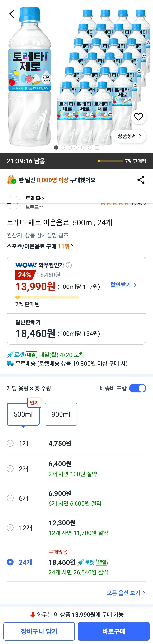Tap the free shipping truck icon

point(10,363)
